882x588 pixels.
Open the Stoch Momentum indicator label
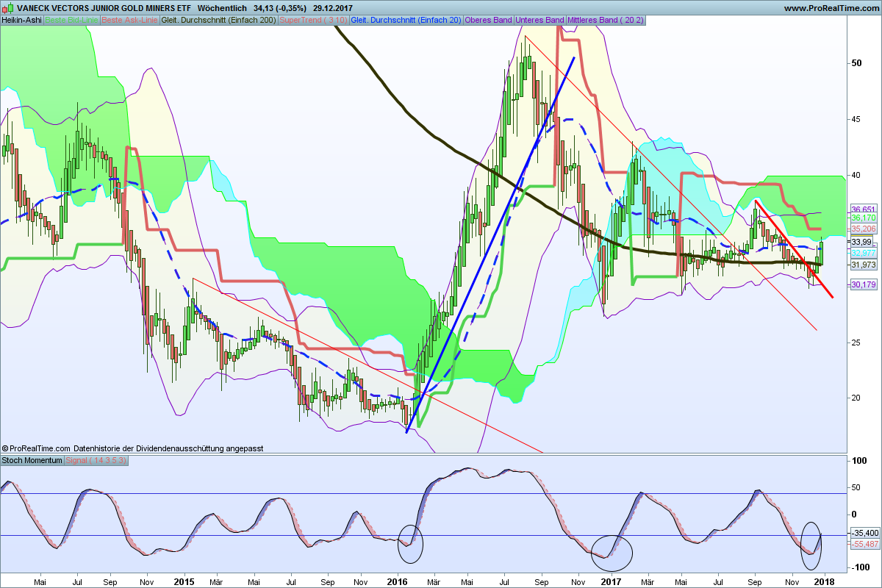click(32, 460)
